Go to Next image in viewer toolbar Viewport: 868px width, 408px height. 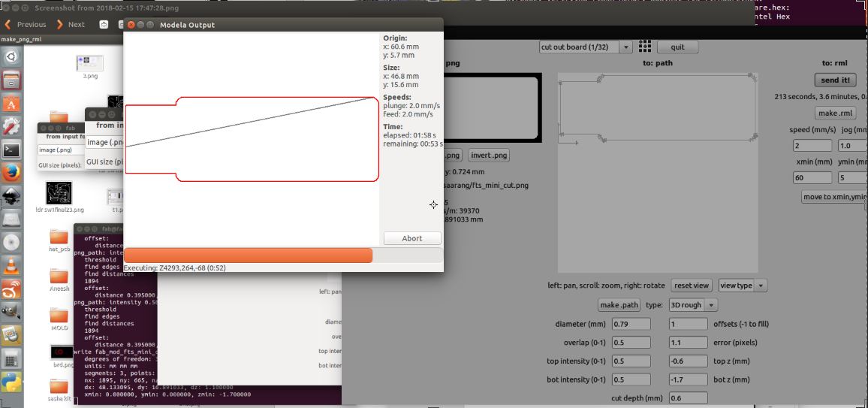(71, 24)
